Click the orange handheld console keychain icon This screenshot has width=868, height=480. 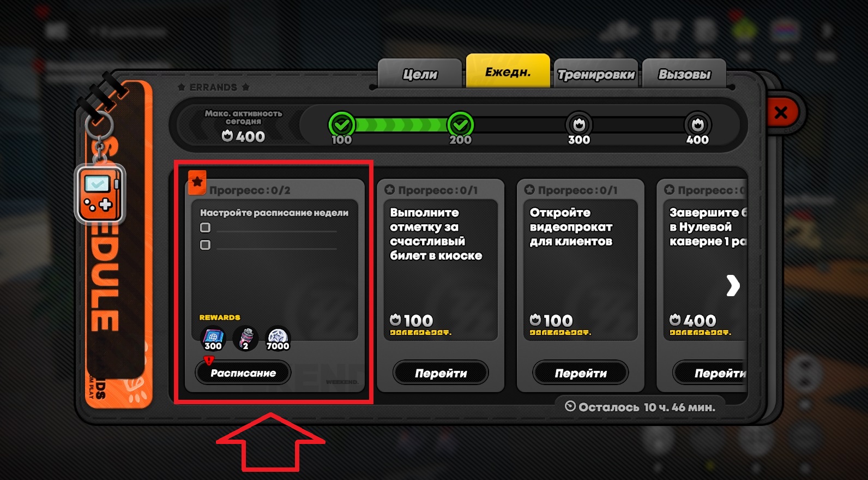(x=100, y=194)
